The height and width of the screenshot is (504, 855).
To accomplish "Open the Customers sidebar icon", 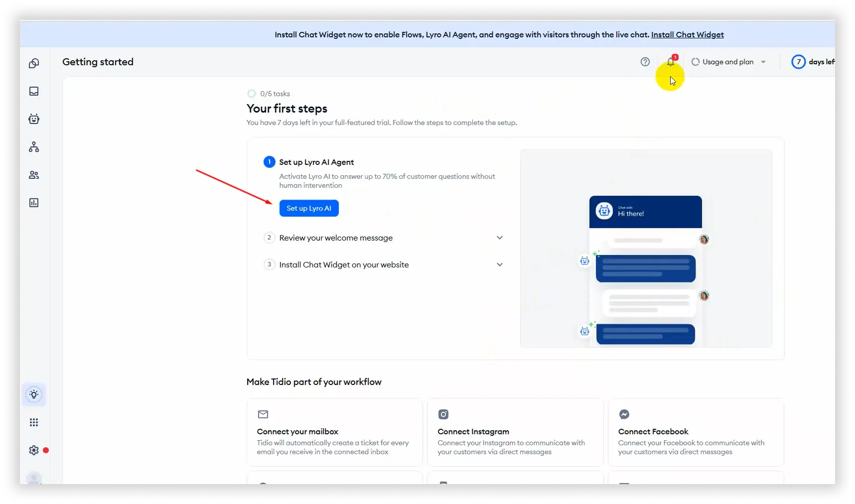I will click(x=34, y=175).
